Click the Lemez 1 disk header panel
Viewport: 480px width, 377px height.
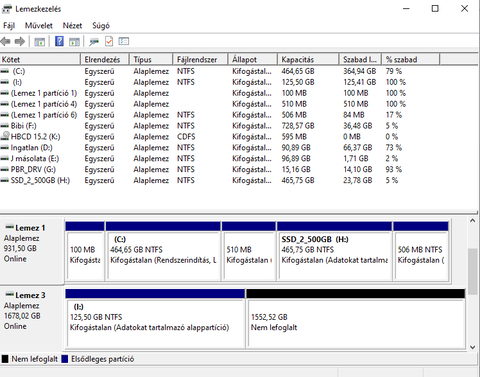click(32, 251)
